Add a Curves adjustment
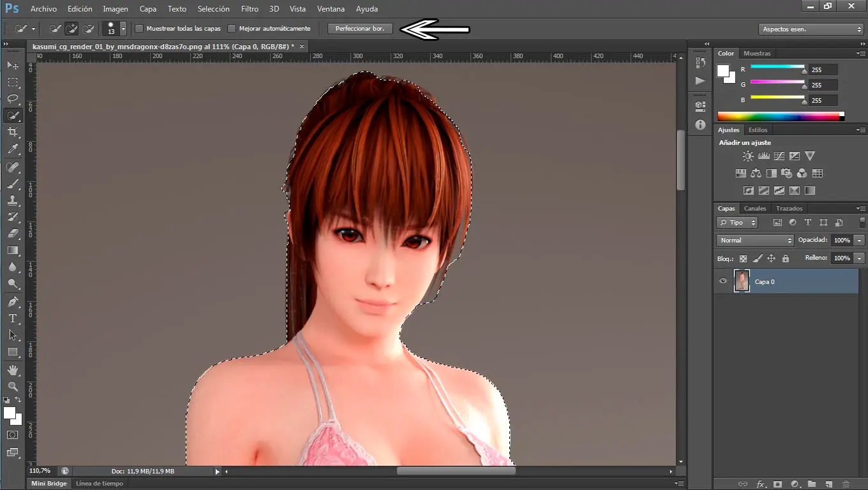 pos(779,156)
